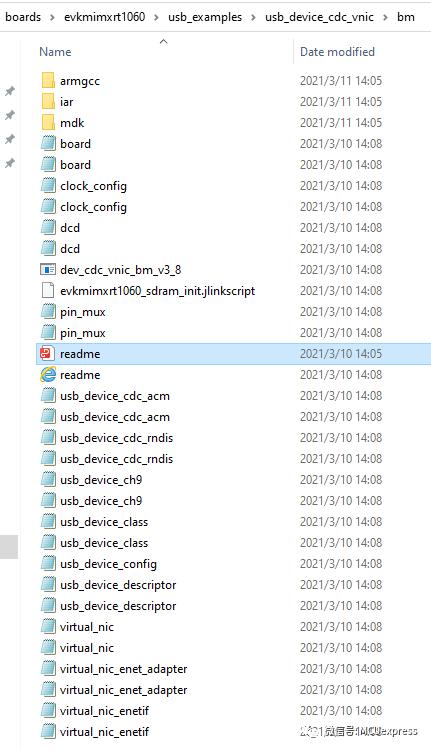
Task: Navigate to boards in the breadcrumb path
Action: coord(23,17)
